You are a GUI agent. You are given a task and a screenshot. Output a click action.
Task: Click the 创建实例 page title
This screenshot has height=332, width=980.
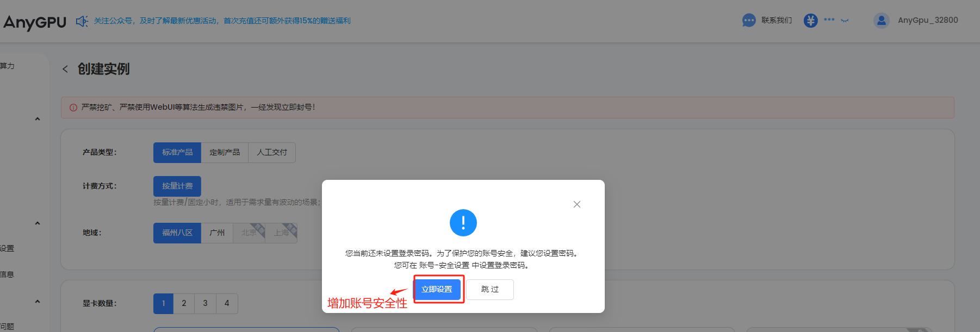[103, 69]
